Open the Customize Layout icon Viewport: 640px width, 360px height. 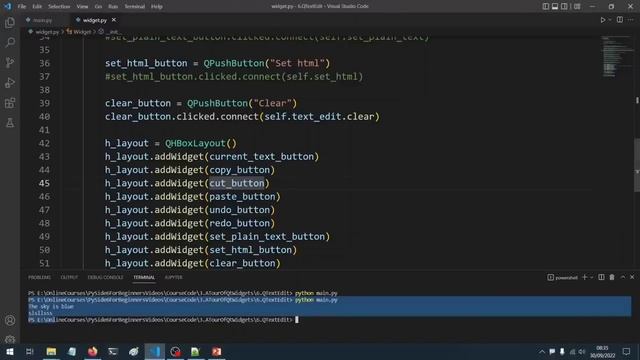[577, 7]
